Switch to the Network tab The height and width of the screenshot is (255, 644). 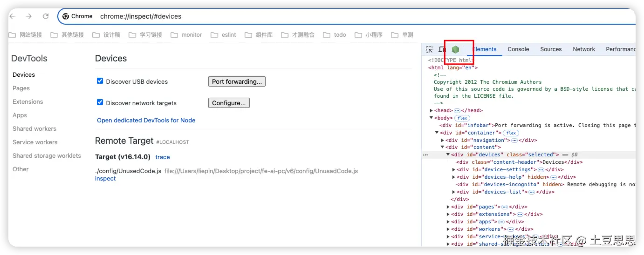(584, 49)
